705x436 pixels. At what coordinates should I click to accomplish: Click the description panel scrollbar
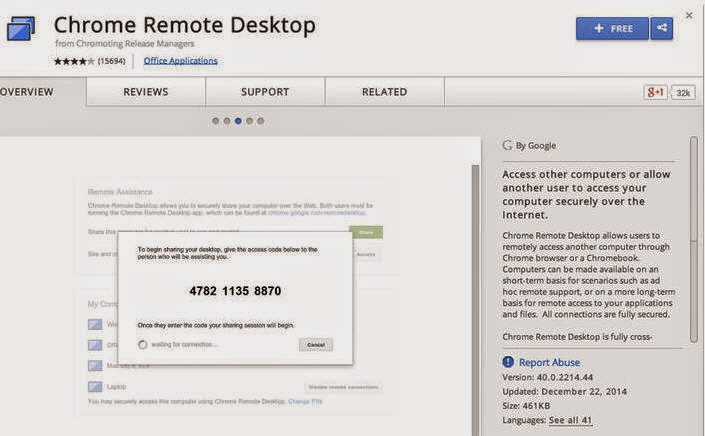click(x=694, y=240)
